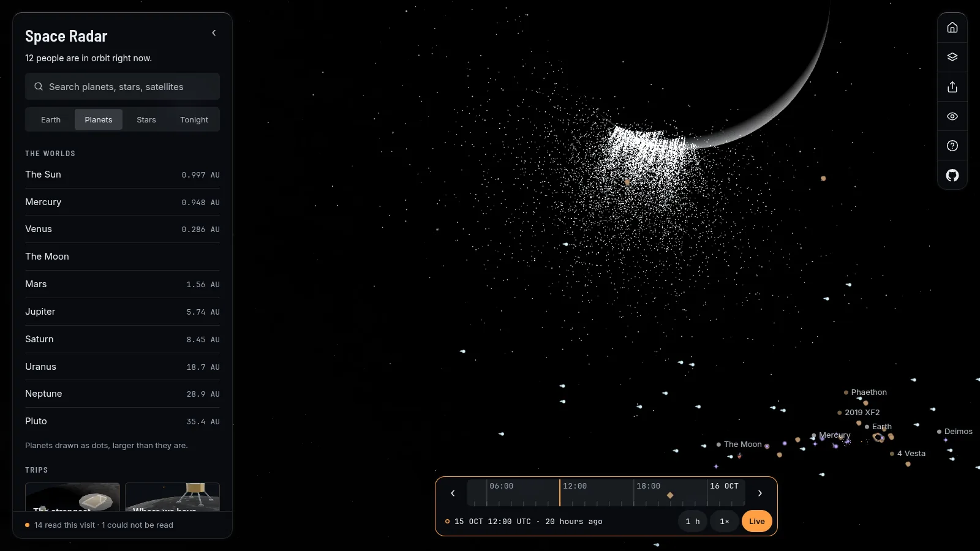Click the home icon in right toolbar

952,28
